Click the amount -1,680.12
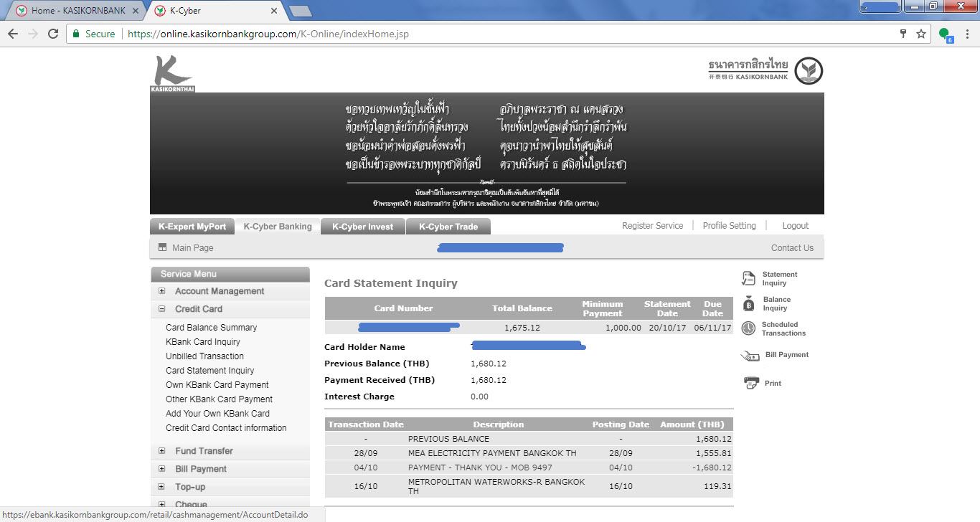The height and width of the screenshot is (522, 980). click(x=712, y=468)
